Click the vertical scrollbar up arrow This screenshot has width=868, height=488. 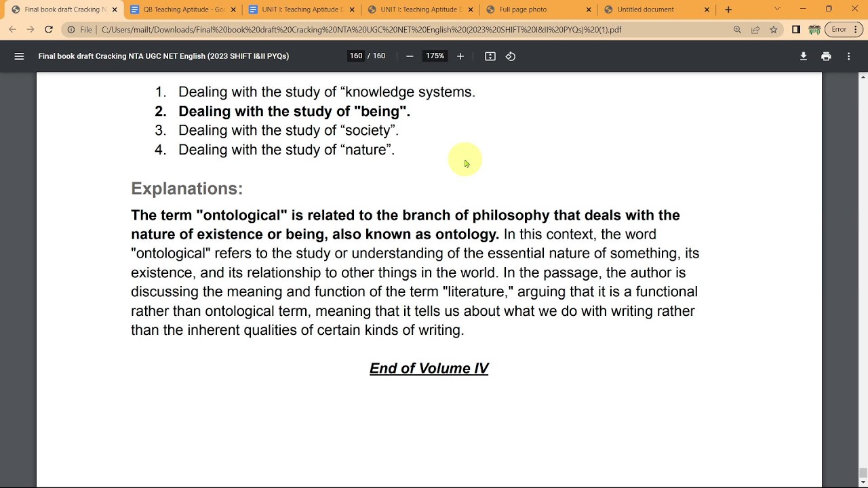point(863,77)
